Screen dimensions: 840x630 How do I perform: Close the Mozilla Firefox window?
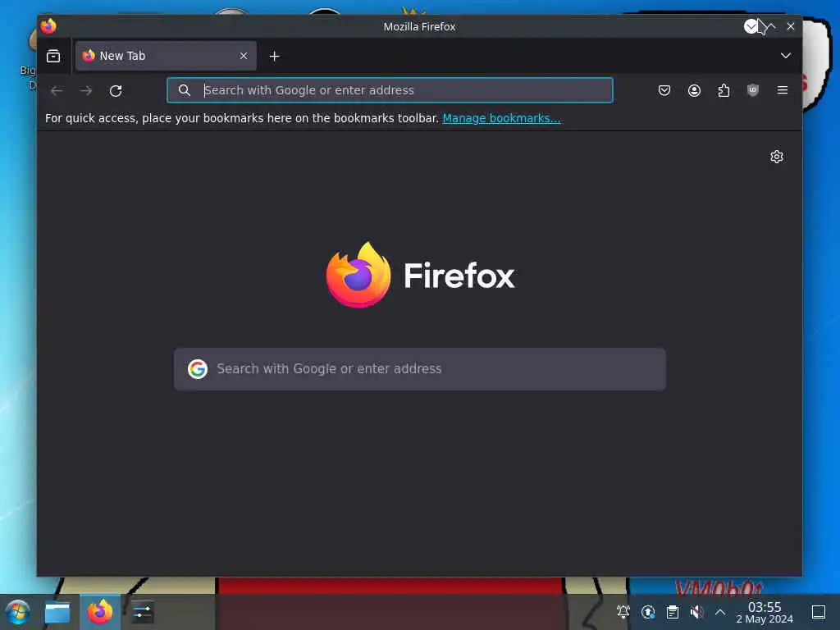click(791, 26)
